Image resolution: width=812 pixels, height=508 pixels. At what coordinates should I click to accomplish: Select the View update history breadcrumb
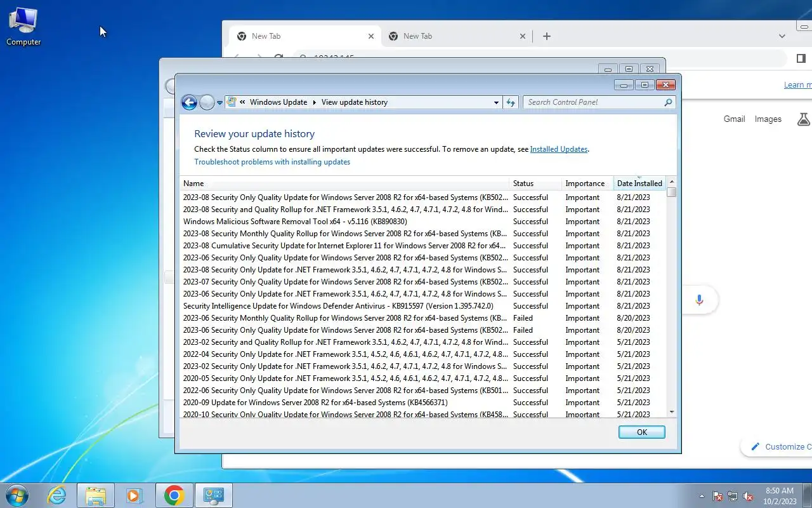[x=354, y=102]
